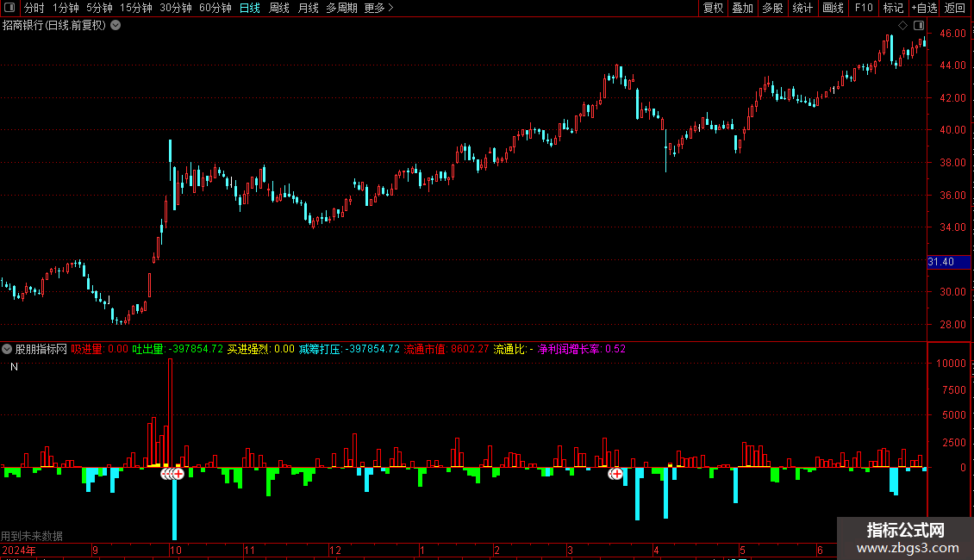Click the 招商银行(日线.前复权) title
Screen dimensions: 974x560
tap(54, 26)
